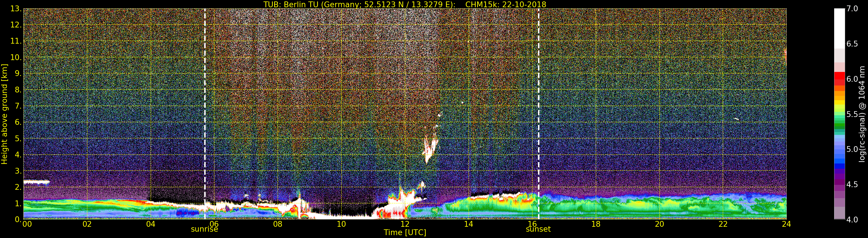Click the x-axis tick label '12'
Image resolution: width=868 pixels, height=238 pixels.
[405, 224]
